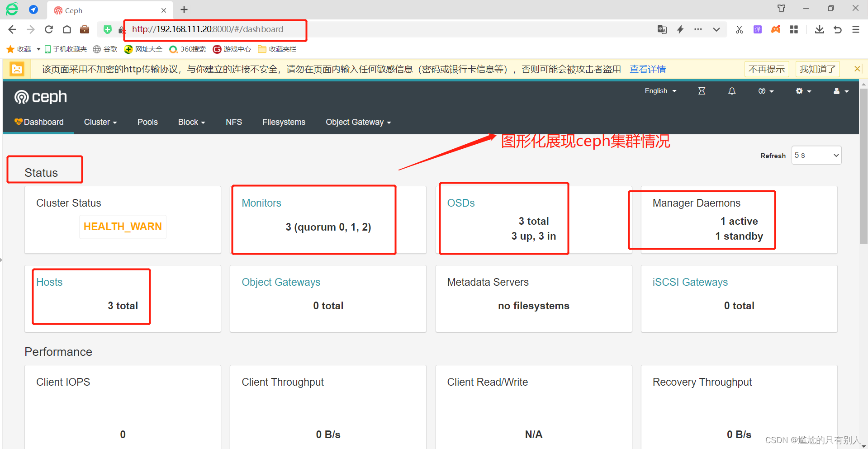
Task: Open the iSCSI Gateways card link
Action: (x=690, y=282)
